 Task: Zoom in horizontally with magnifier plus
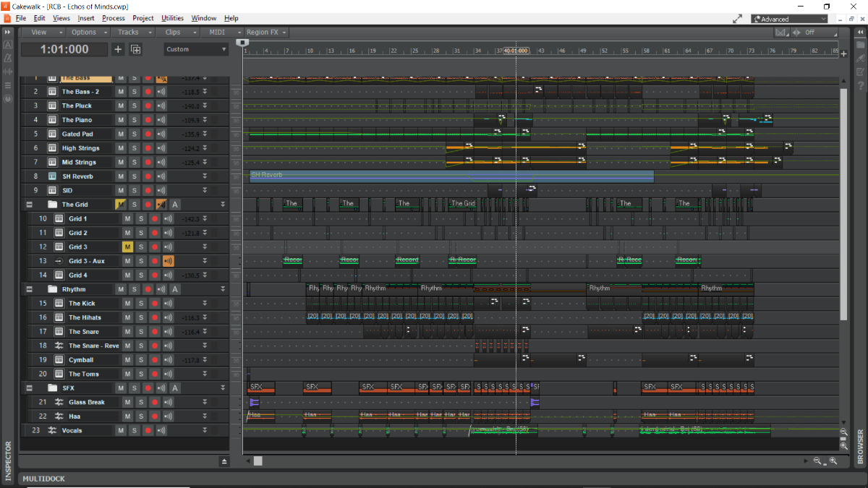(833, 461)
